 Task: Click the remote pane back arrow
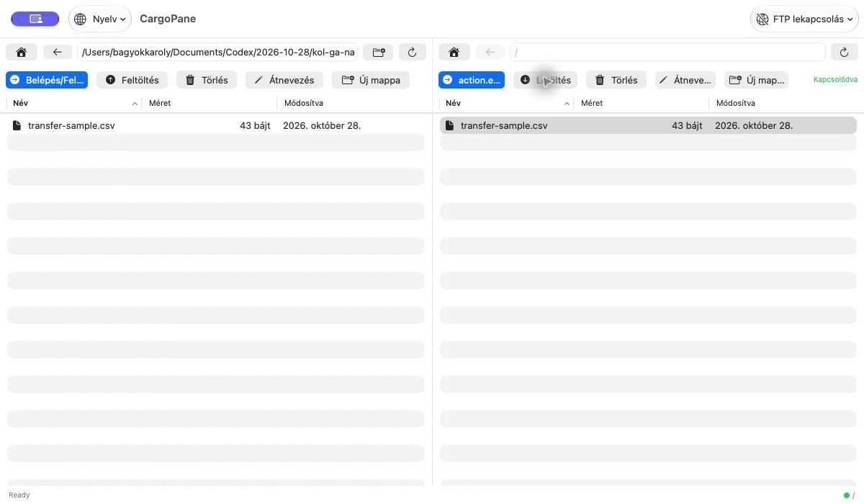490,52
